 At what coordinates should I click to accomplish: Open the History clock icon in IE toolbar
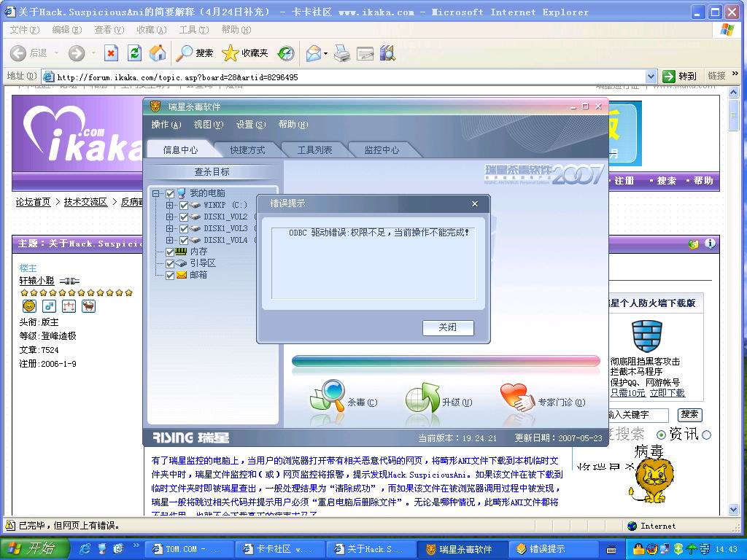(286, 52)
